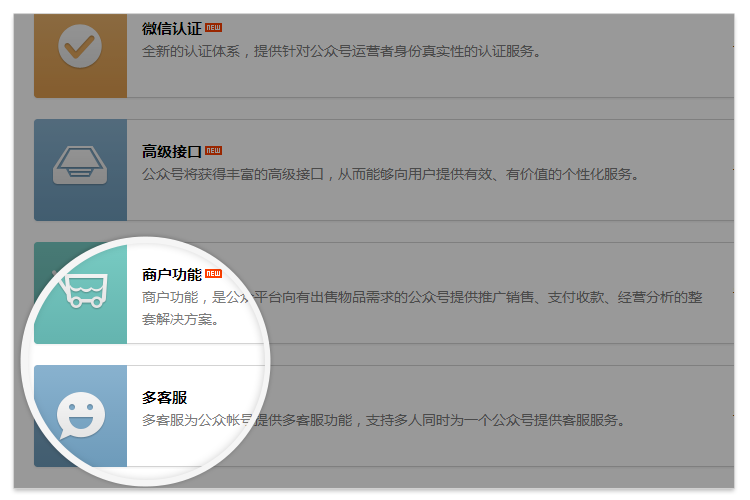
Task: Click the NEW badge beside 商户功能
Action: 213,274
